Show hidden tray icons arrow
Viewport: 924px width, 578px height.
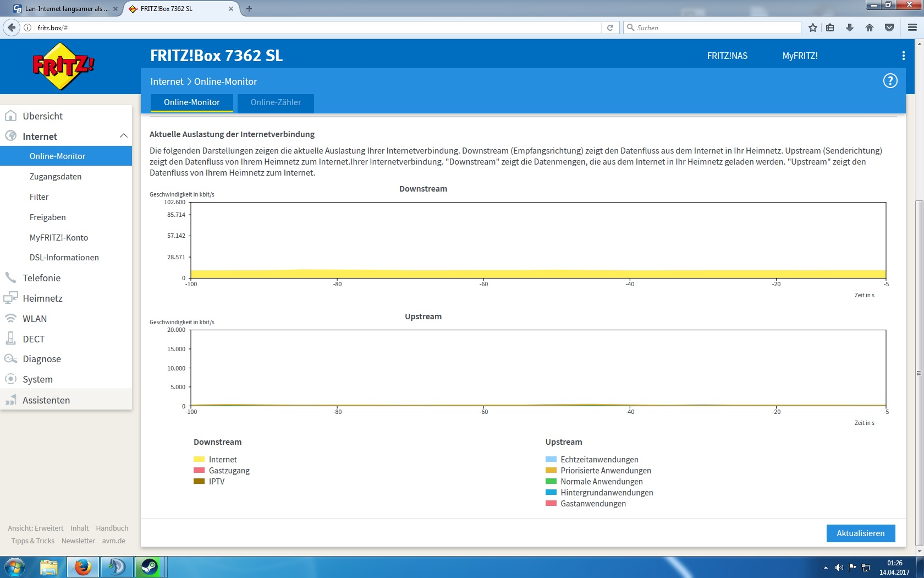826,568
